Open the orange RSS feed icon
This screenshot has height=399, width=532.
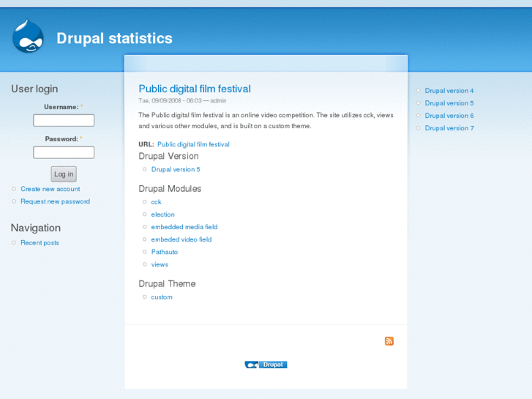tap(389, 341)
